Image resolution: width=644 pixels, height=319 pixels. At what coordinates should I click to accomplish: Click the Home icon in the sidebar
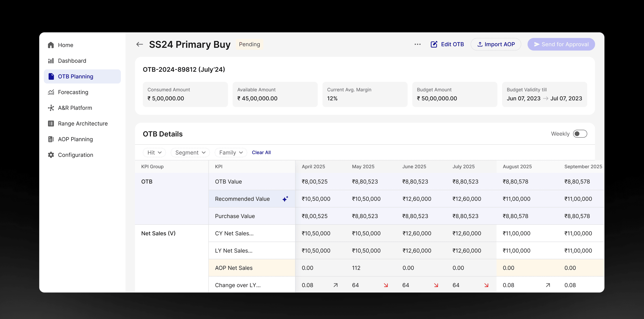(x=51, y=45)
